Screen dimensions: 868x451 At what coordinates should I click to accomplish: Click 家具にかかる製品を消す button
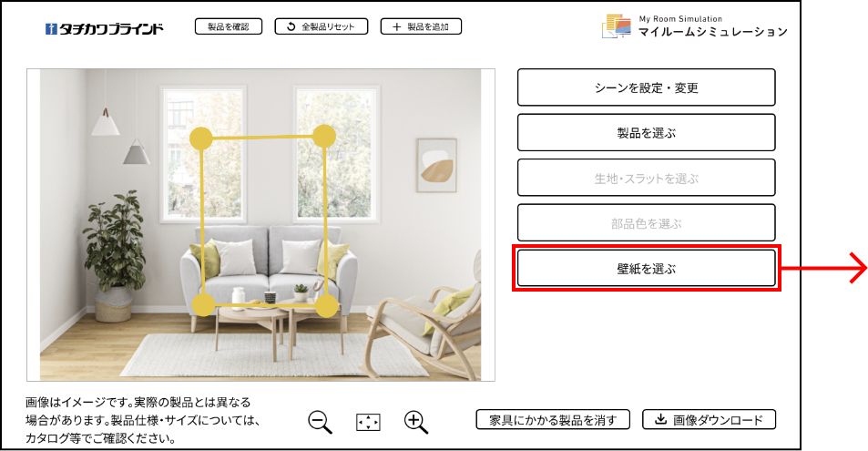click(x=553, y=420)
